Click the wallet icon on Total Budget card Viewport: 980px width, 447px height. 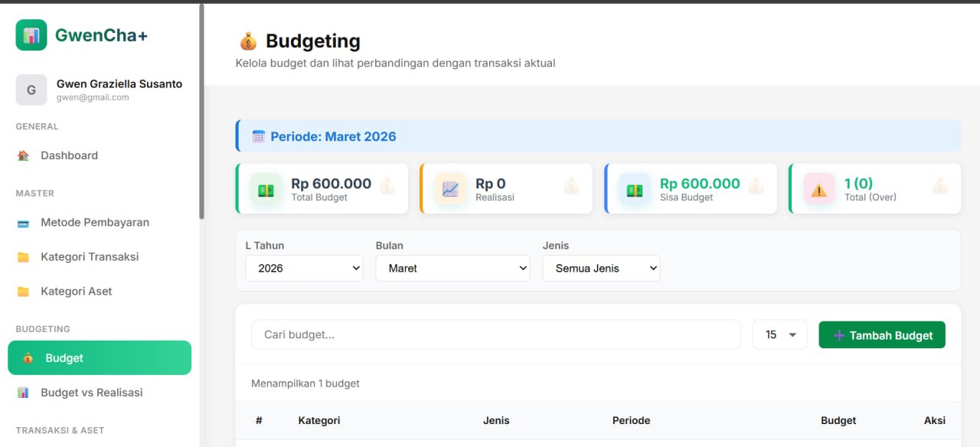click(266, 188)
